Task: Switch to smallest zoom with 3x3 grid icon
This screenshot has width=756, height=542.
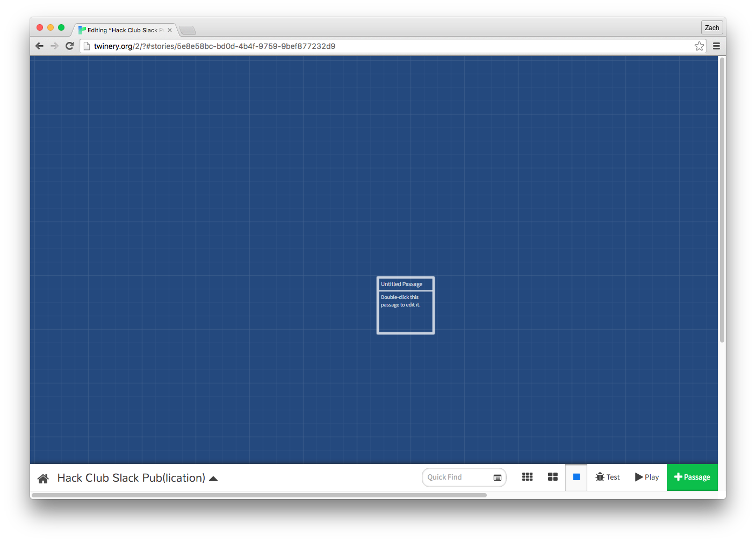Action: (527, 477)
